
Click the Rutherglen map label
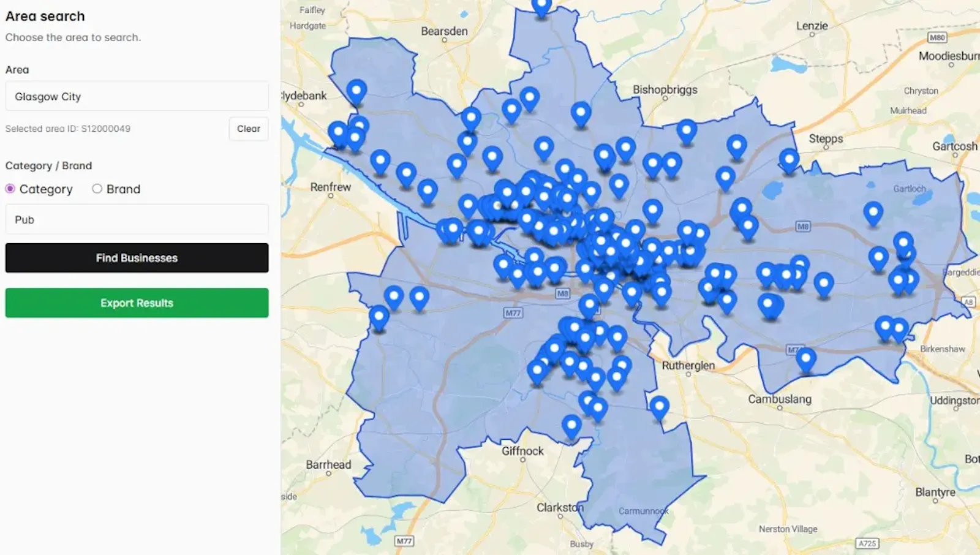click(688, 365)
